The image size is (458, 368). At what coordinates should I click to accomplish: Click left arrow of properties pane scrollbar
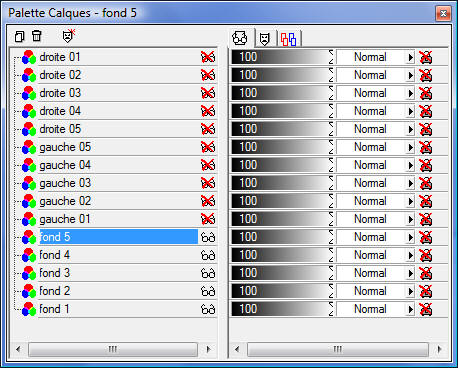tap(237, 349)
